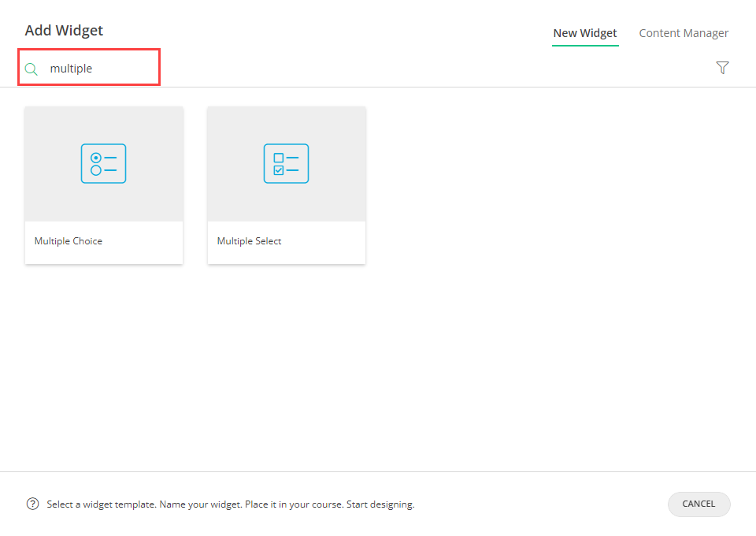The width and height of the screenshot is (756, 536).
Task: Click the search magnifying glass icon
Action: click(31, 68)
